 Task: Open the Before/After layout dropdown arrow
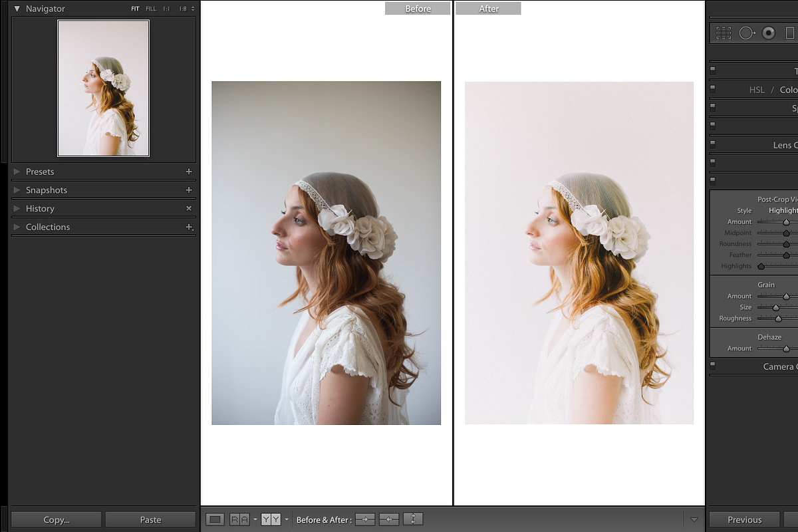pyautogui.click(x=287, y=519)
